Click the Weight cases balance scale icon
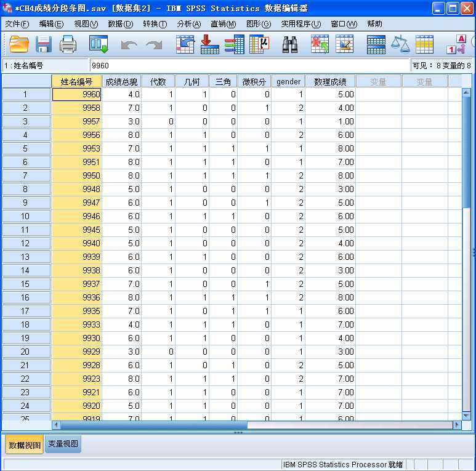Viewport: 476px width, 471px height. pos(400,44)
